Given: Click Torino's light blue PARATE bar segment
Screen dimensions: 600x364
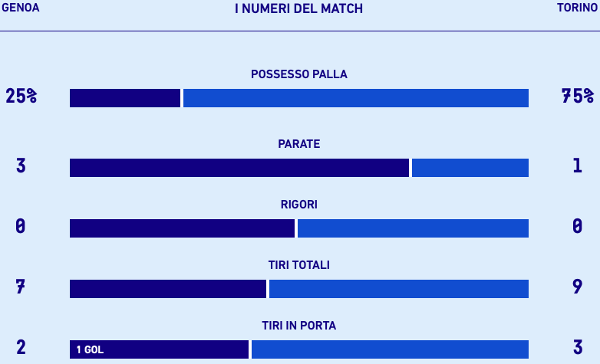Looking at the screenshot, I should click(470, 168).
